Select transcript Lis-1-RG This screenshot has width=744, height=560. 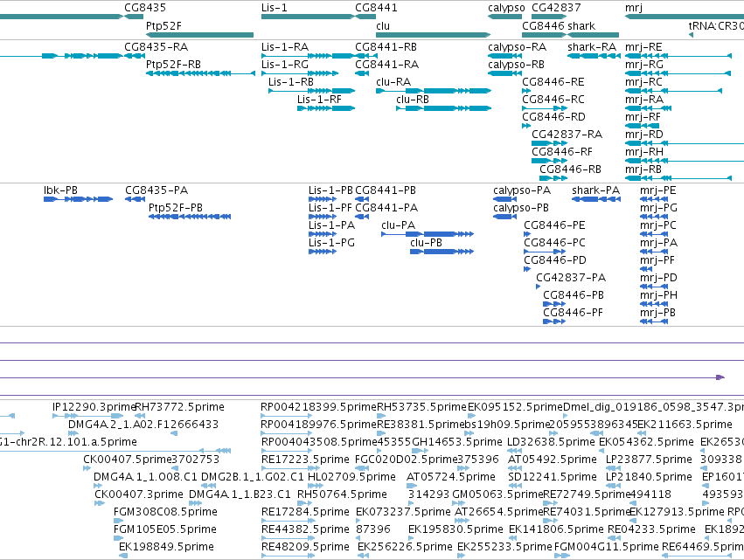point(300,73)
